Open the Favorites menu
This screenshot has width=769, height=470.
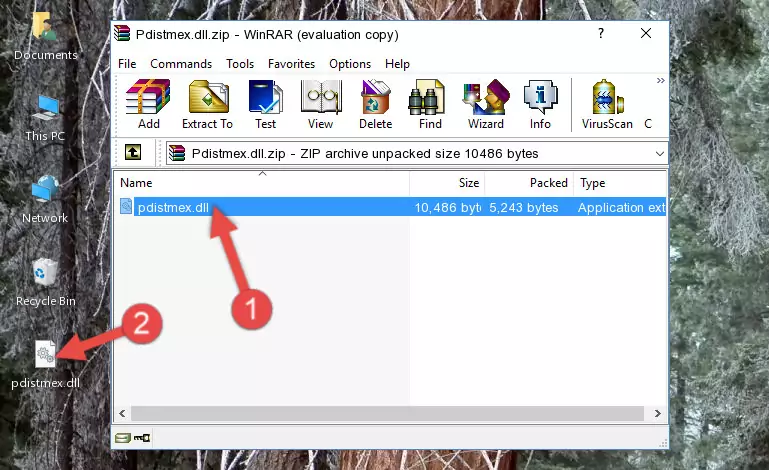tap(291, 64)
